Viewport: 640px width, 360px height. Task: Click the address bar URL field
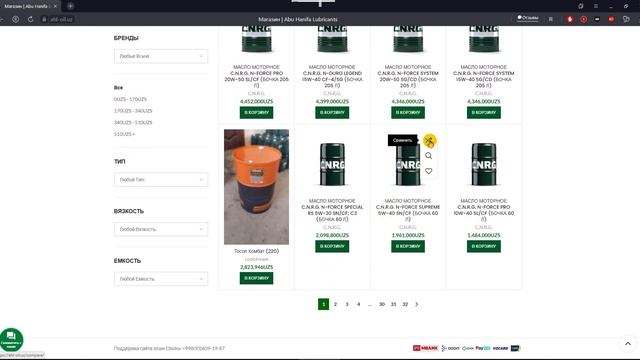click(x=61, y=19)
